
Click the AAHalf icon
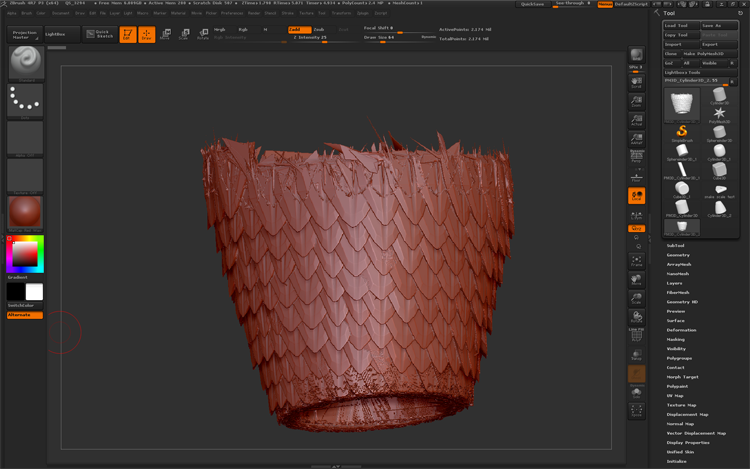pos(636,139)
